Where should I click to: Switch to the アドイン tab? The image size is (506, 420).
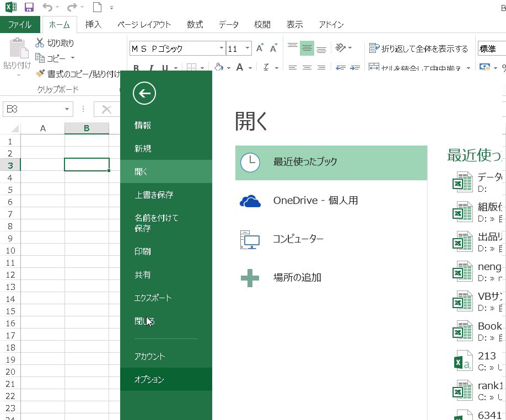tap(331, 24)
